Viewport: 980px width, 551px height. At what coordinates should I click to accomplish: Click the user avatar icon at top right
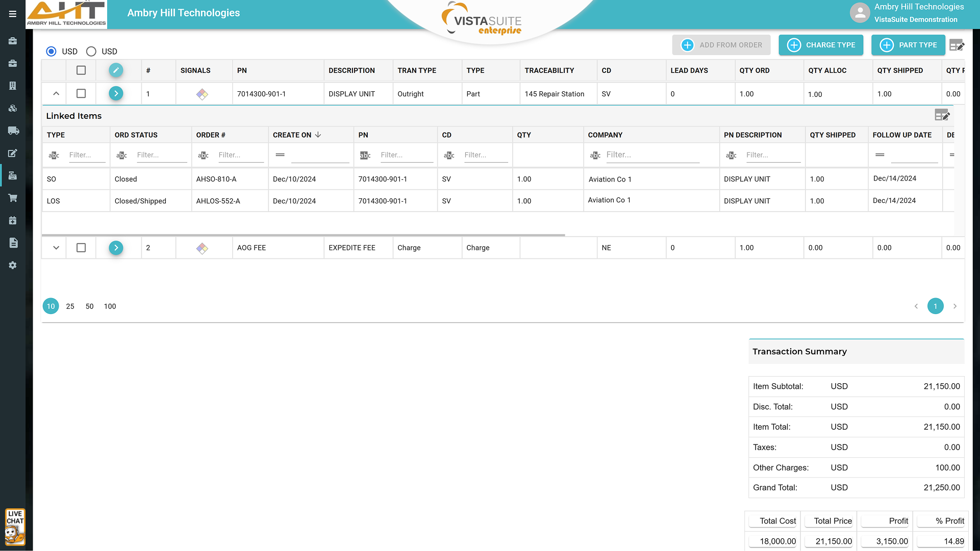pos(860,13)
